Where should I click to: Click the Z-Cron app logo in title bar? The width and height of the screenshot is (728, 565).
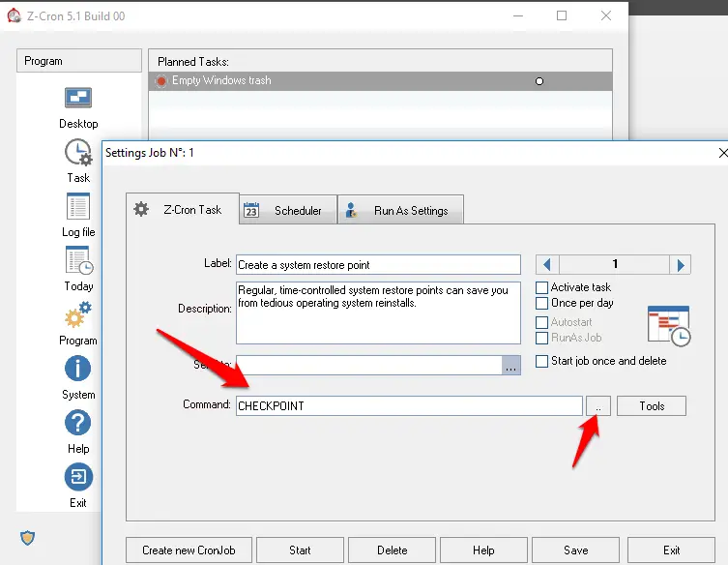tap(14, 15)
